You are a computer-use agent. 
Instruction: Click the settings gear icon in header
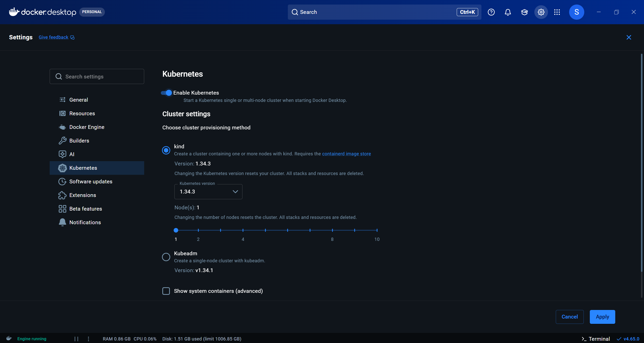pyautogui.click(x=541, y=12)
